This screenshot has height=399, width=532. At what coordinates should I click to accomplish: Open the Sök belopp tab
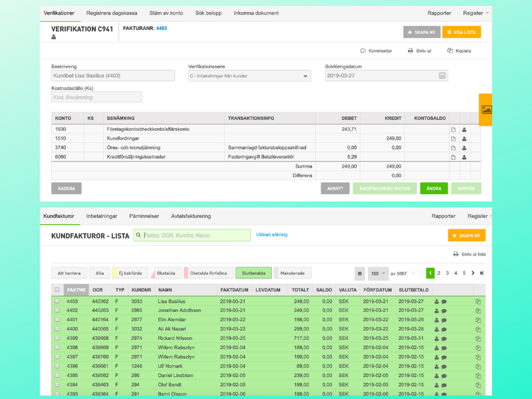[208, 13]
